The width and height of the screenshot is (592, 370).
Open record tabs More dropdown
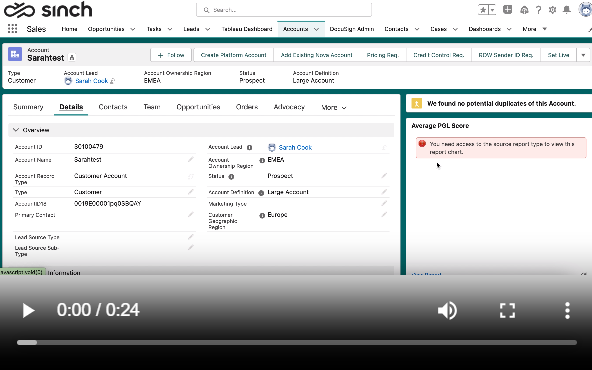(334, 108)
